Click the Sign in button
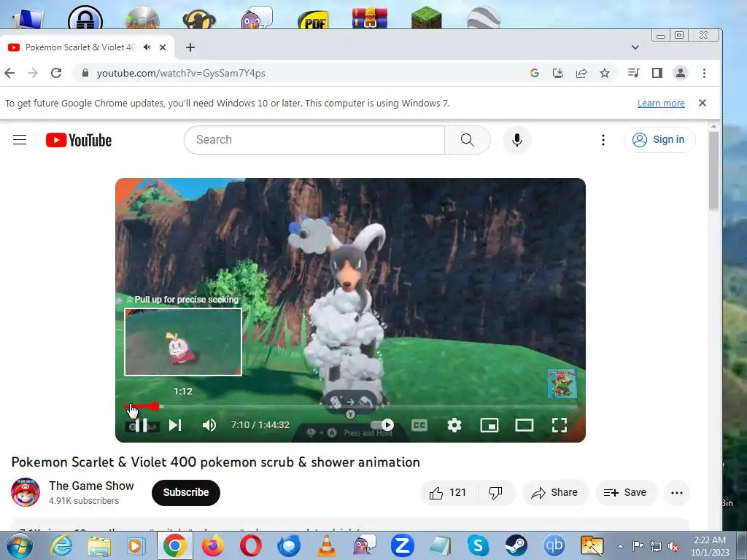747x560 pixels. [x=659, y=139]
